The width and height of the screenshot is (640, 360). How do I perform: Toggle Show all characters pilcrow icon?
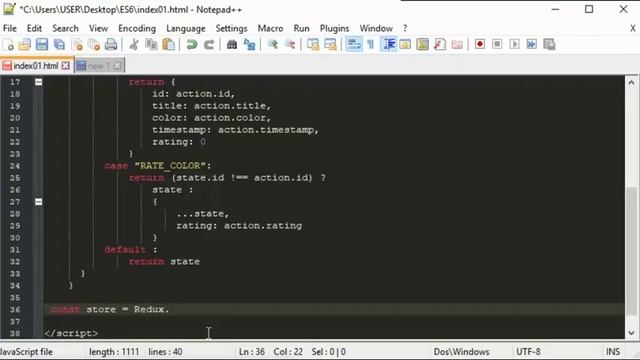click(x=371, y=44)
